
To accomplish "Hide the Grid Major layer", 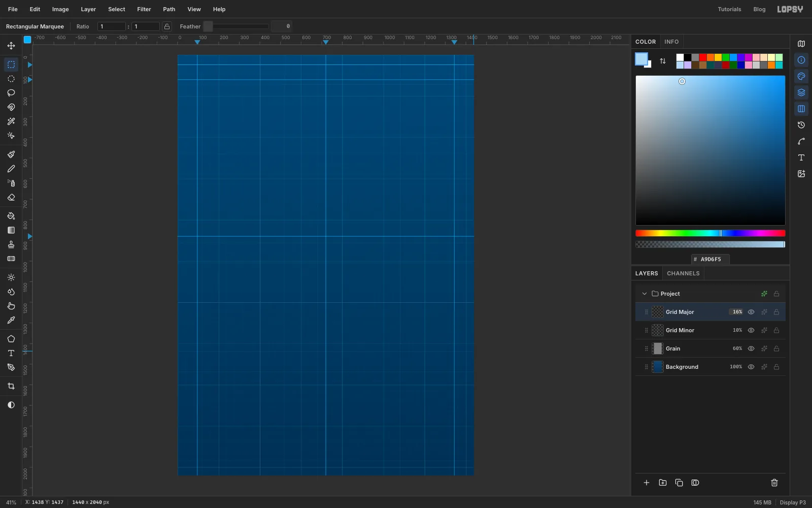I will click(x=751, y=312).
